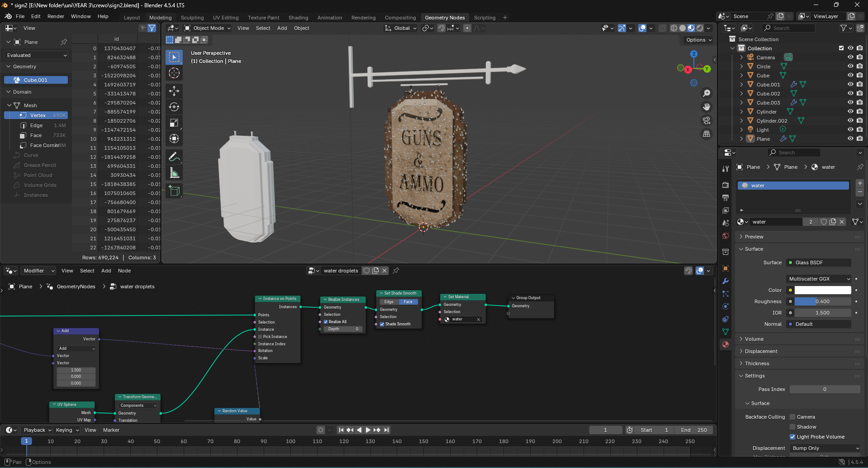Uncheck the Realize All checkbox
The height and width of the screenshot is (468, 868).
coord(326,322)
